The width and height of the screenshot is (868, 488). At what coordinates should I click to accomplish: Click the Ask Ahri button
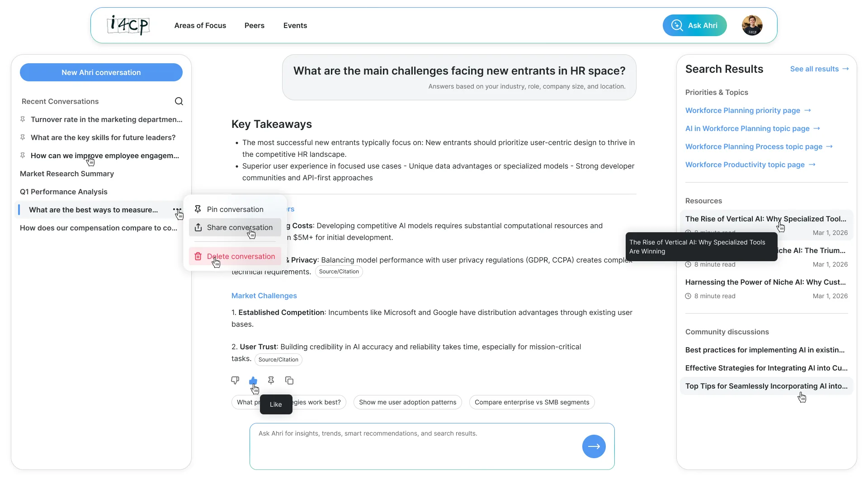(x=694, y=25)
